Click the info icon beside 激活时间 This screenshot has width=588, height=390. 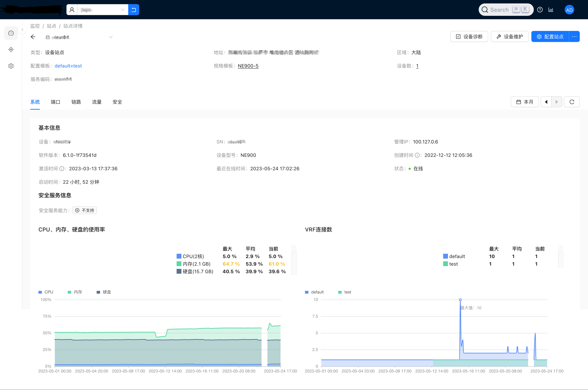coord(62,169)
